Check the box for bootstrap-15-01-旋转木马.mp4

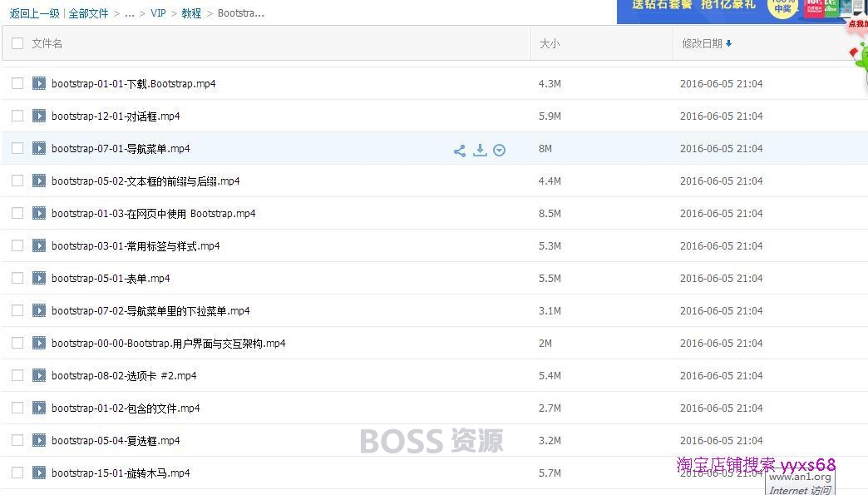[x=17, y=473]
